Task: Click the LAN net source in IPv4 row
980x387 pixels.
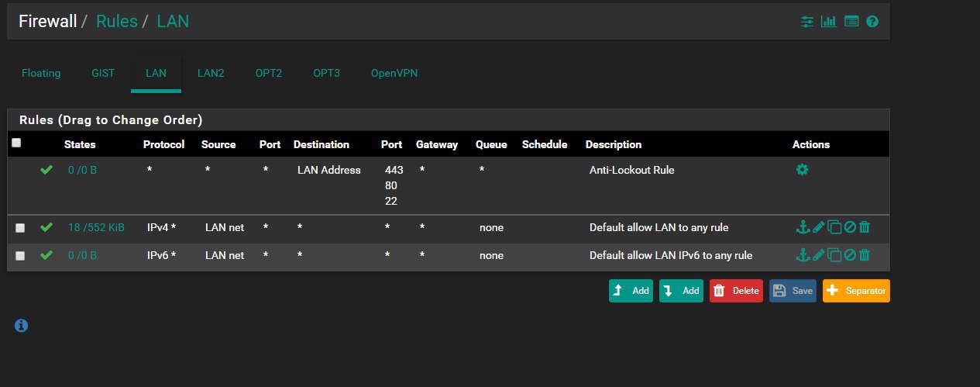Action: tap(225, 227)
